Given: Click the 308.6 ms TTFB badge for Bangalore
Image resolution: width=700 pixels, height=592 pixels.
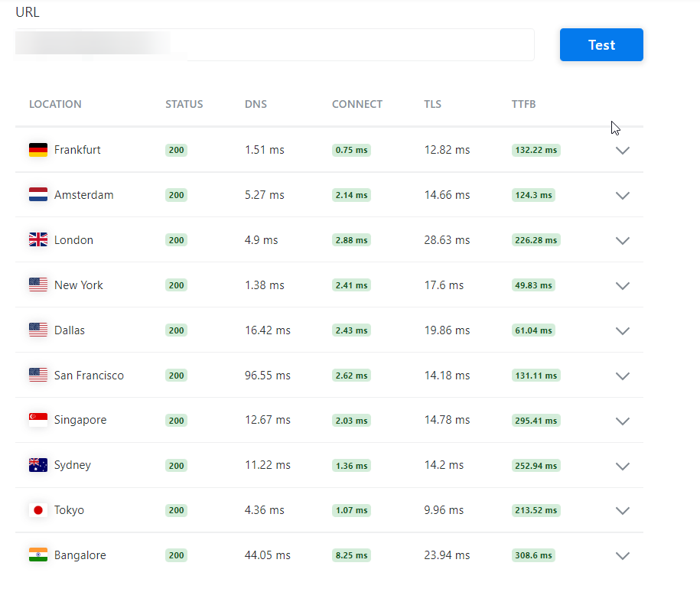Looking at the screenshot, I should tap(533, 555).
